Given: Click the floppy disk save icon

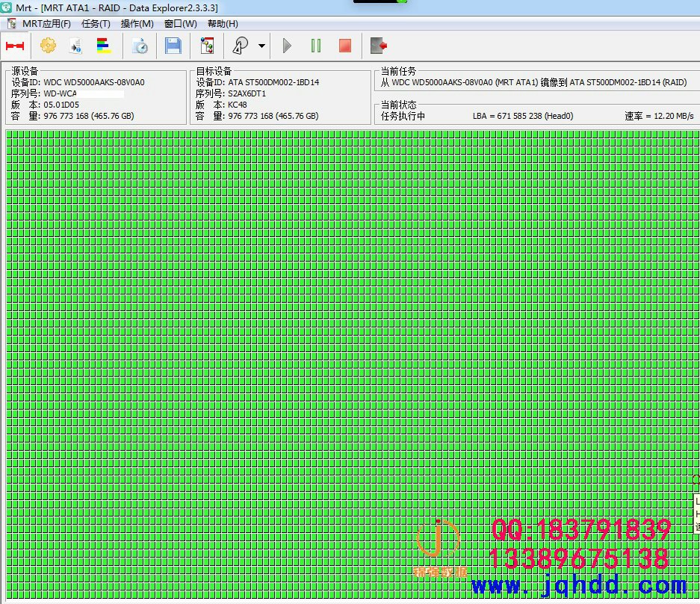Looking at the screenshot, I should (x=173, y=46).
